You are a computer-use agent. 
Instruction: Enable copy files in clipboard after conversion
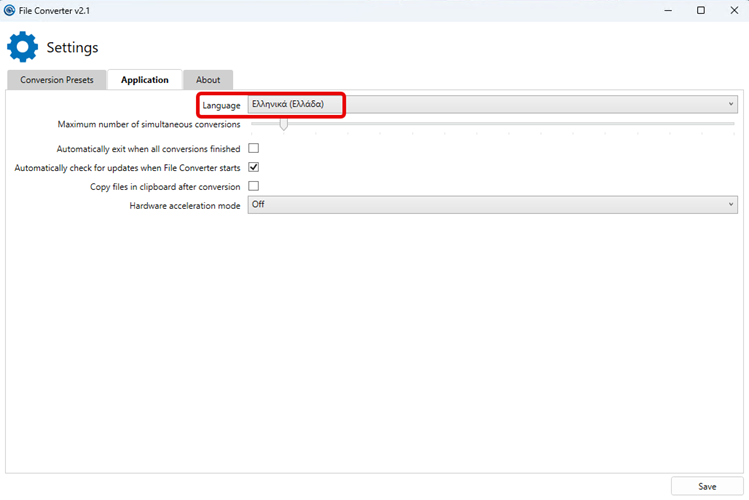[x=254, y=186]
